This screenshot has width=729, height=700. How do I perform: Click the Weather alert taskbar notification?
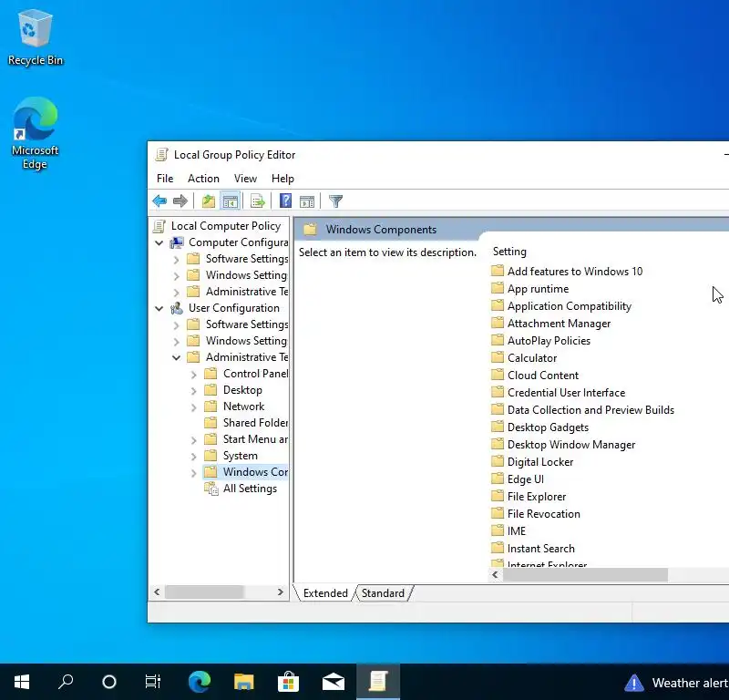coord(676,683)
